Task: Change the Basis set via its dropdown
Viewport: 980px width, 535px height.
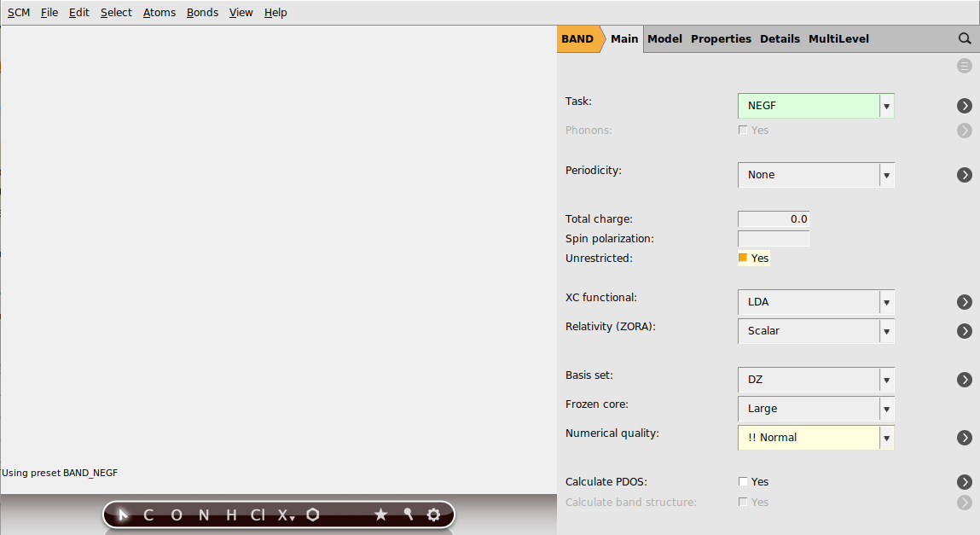Action: tap(886, 380)
